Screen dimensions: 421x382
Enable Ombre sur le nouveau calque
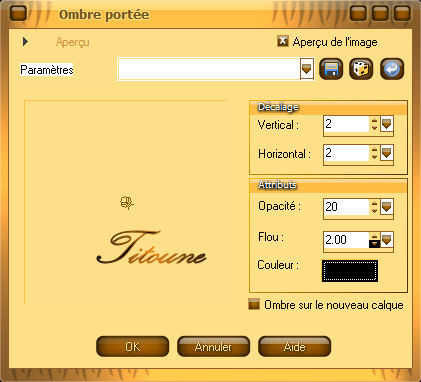254,304
